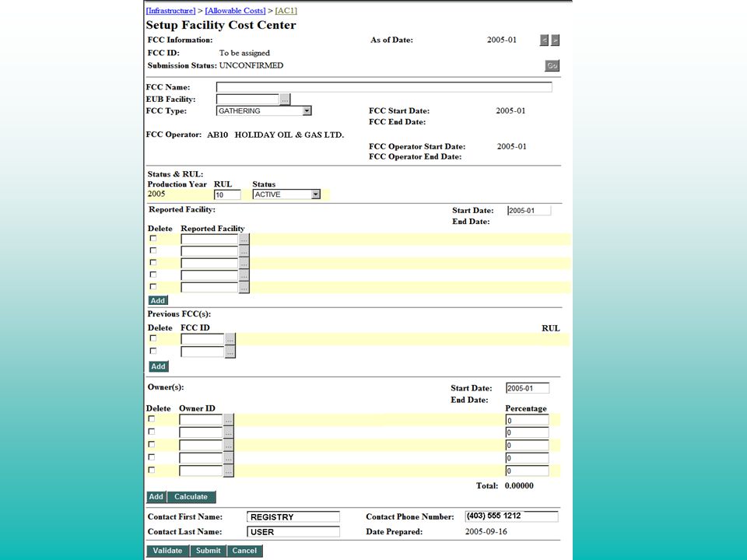Check Delete box for first Owner row

point(152,418)
